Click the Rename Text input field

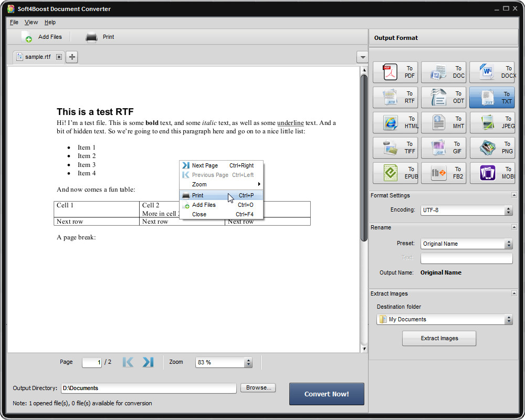[x=466, y=258]
